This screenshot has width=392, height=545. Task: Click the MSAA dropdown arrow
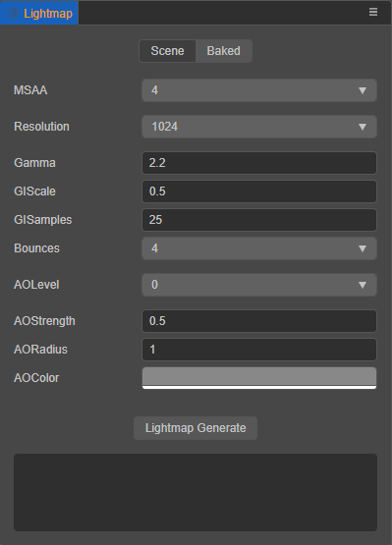(363, 90)
